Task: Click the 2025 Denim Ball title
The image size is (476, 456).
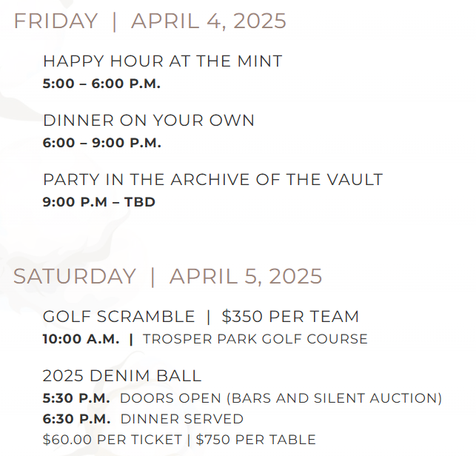Action: click(122, 375)
